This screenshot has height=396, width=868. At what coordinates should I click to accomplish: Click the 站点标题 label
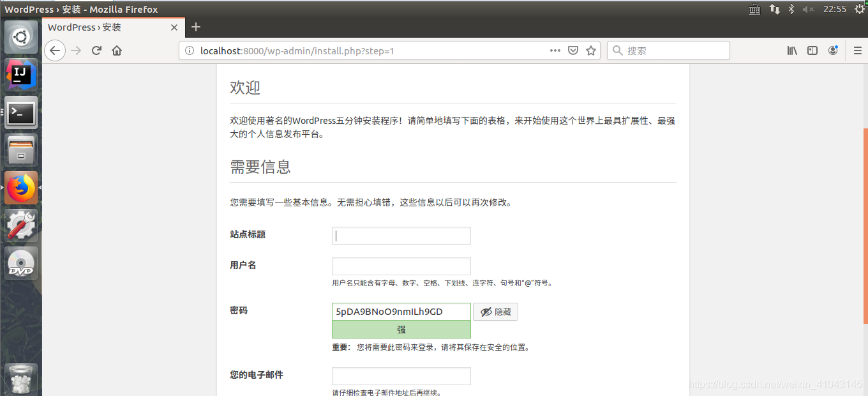pyautogui.click(x=248, y=234)
